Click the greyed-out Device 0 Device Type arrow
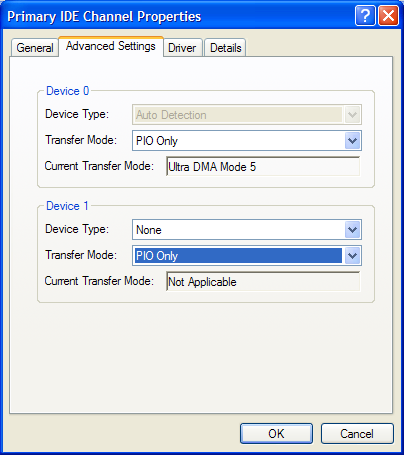The image size is (404, 455). click(x=352, y=115)
